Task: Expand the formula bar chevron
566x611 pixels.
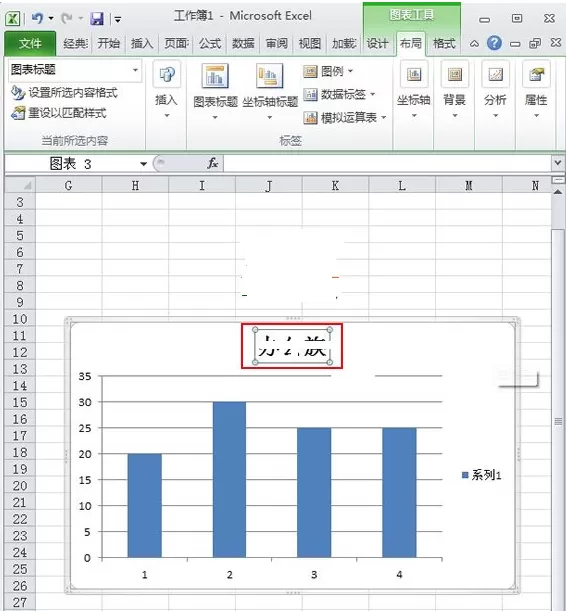Action: [557, 162]
